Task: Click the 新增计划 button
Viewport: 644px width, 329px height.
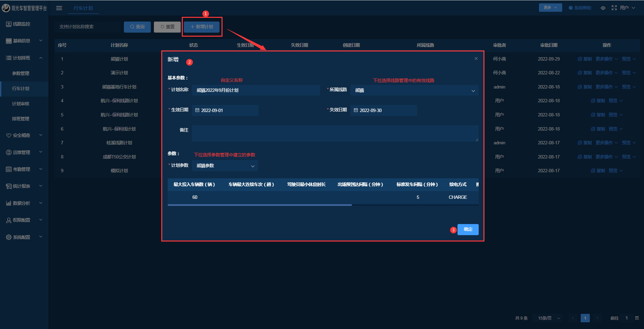Action: tap(202, 27)
